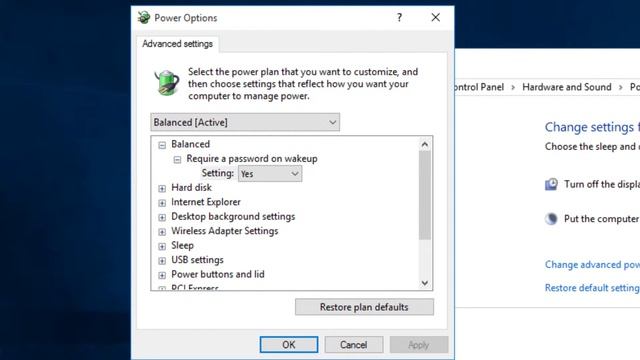Select the Desktop background settings label

(x=233, y=216)
